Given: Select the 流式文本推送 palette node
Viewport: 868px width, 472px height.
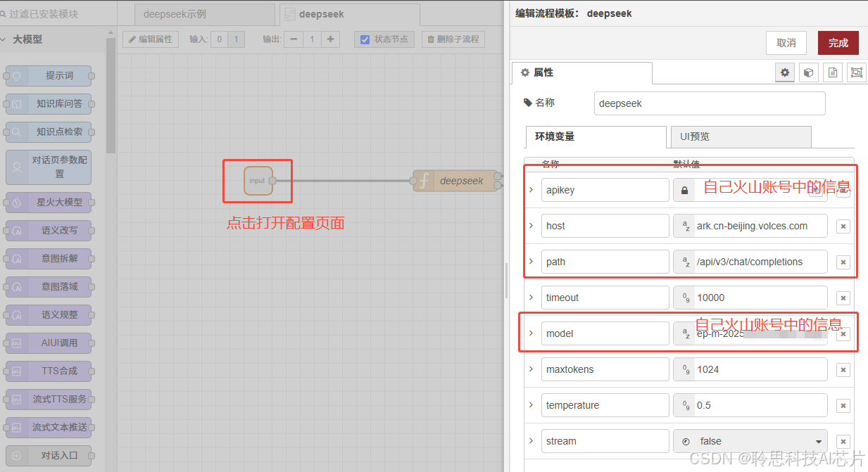Looking at the screenshot, I should point(49,427).
